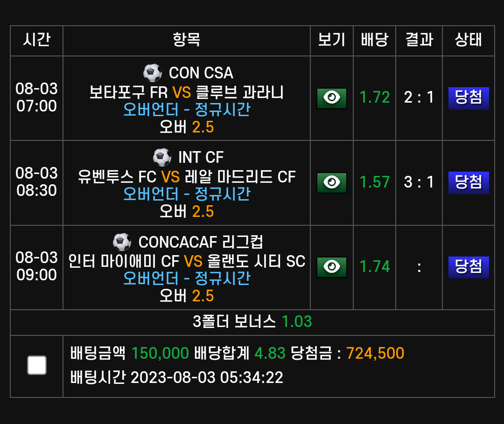Click the 배당 column header
The image size is (504, 424).
374,40
